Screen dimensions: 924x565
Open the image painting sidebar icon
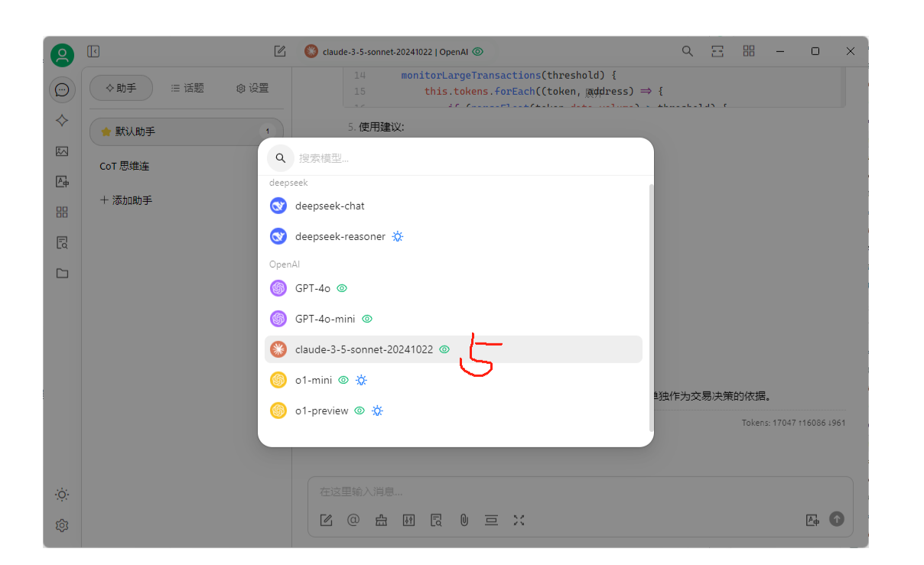coord(62,151)
